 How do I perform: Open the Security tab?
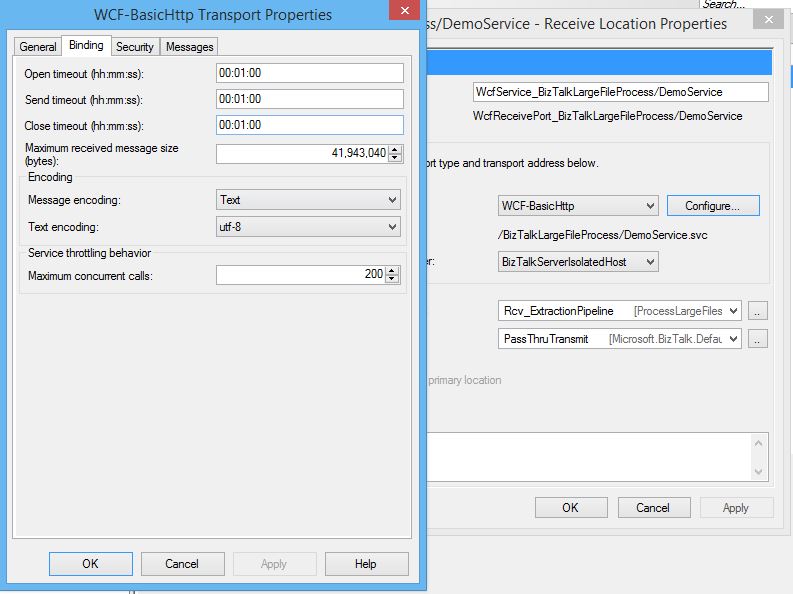pos(135,47)
